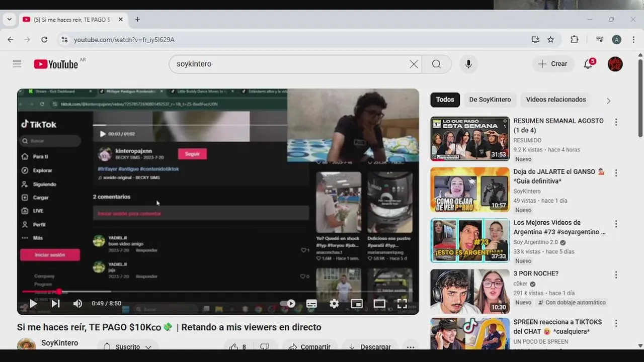This screenshot has width=644, height=362.
Task: Bookmark this page with star
Action: point(551,39)
